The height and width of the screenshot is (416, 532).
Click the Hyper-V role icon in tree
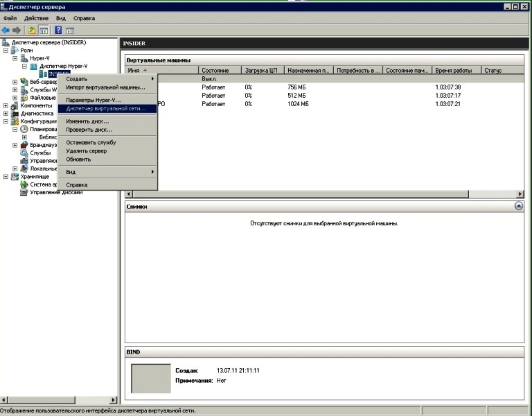(24, 58)
